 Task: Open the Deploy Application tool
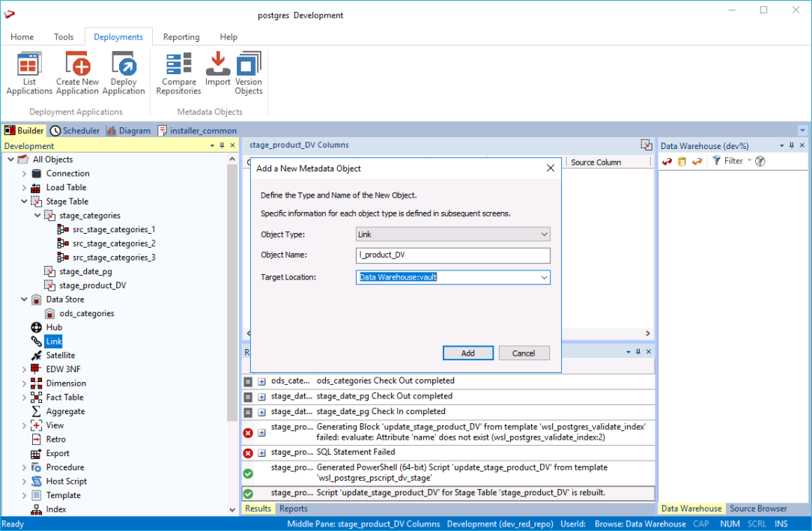pos(124,73)
